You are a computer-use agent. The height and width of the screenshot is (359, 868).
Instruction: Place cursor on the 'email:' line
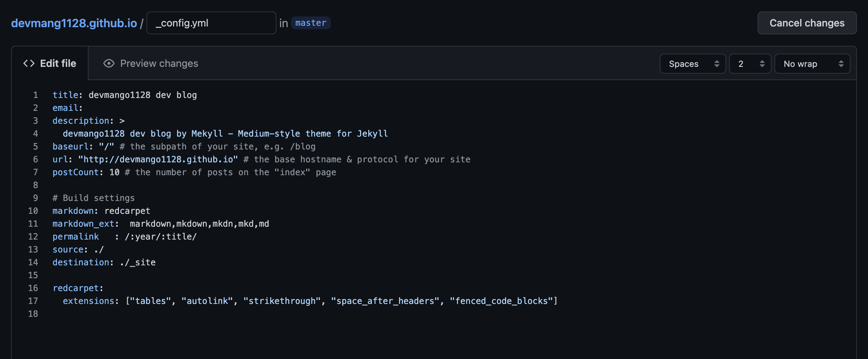click(x=68, y=108)
